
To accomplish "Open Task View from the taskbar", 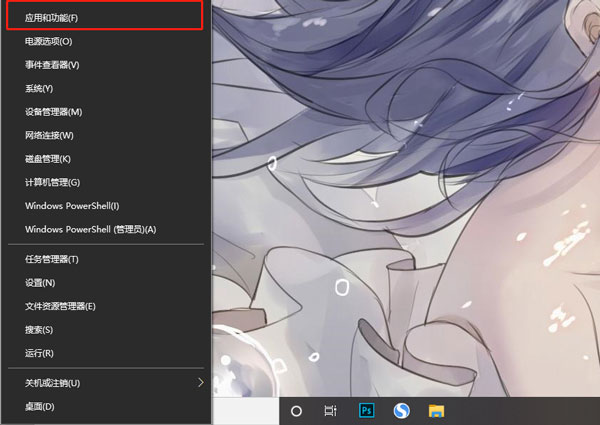I will point(331,411).
